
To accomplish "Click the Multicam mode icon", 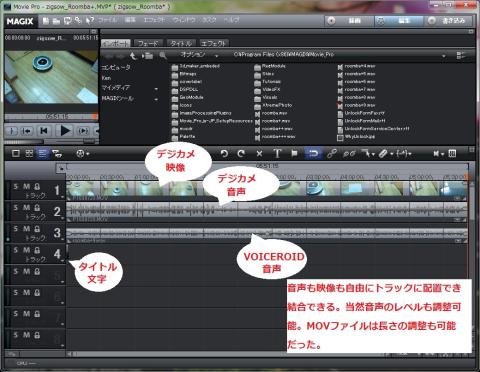I will (57, 154).
